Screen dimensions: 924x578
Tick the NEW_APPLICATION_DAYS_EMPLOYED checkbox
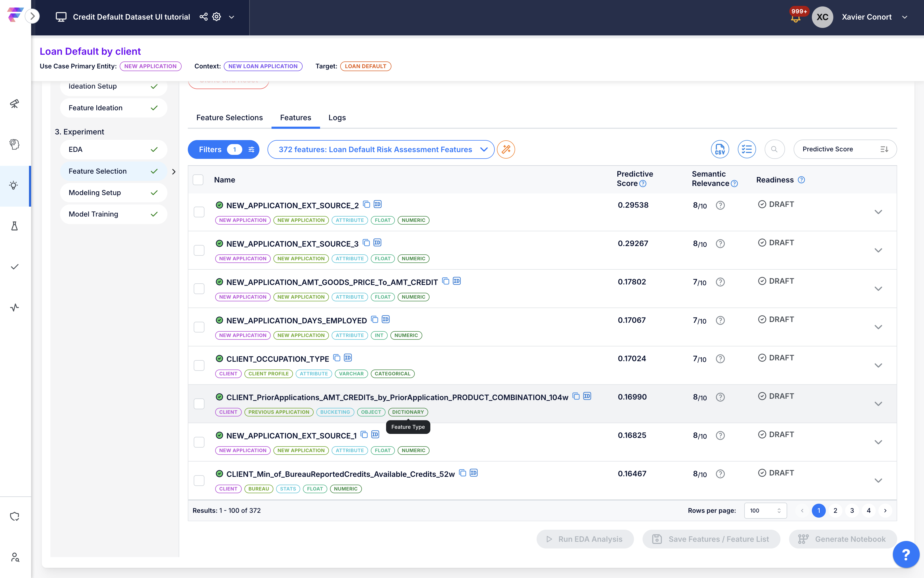(199, 327)
